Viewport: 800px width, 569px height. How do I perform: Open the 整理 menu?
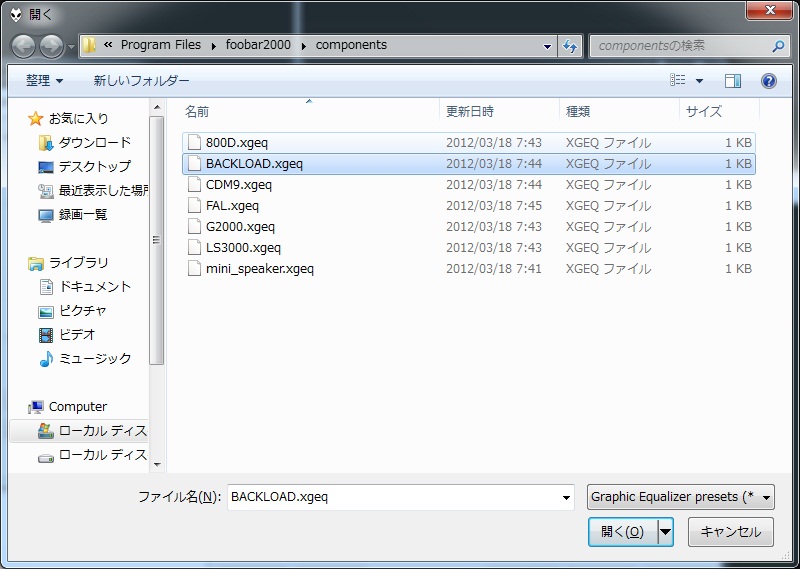[44, 81]
